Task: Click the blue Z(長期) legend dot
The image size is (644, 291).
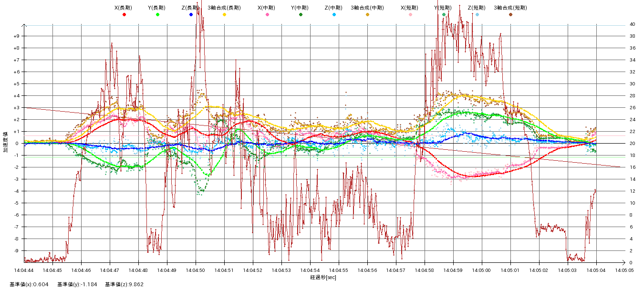Action: 191,15
